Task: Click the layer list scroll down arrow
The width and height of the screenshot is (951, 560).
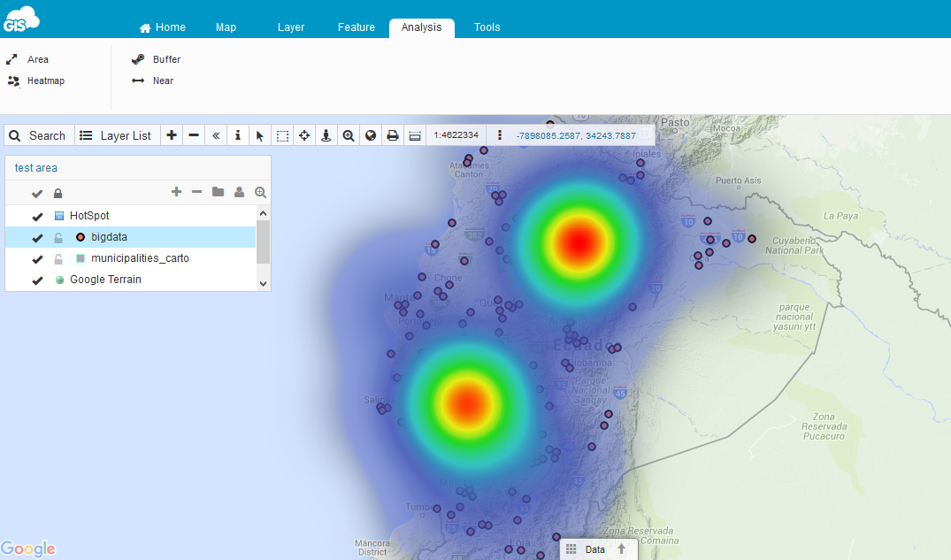Action: 263,283
